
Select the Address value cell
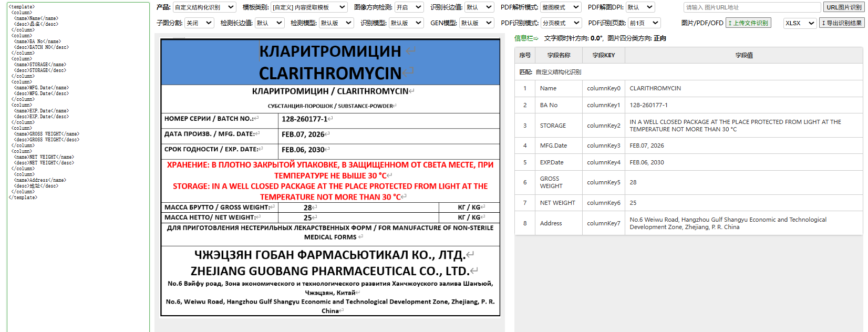[x=744, y=223]
